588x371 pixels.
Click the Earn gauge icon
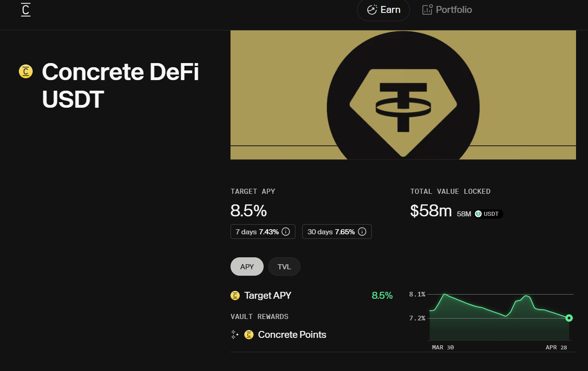pos(372,10)
